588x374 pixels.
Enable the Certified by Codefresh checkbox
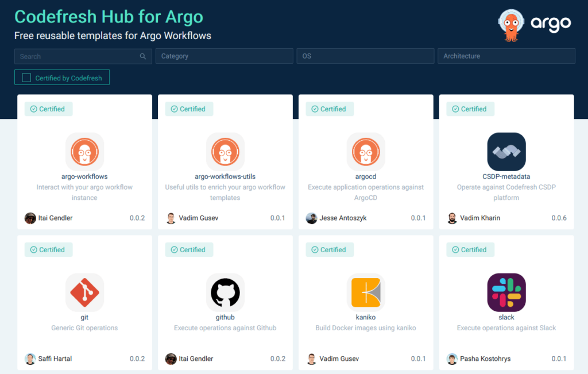click(26, 77)
